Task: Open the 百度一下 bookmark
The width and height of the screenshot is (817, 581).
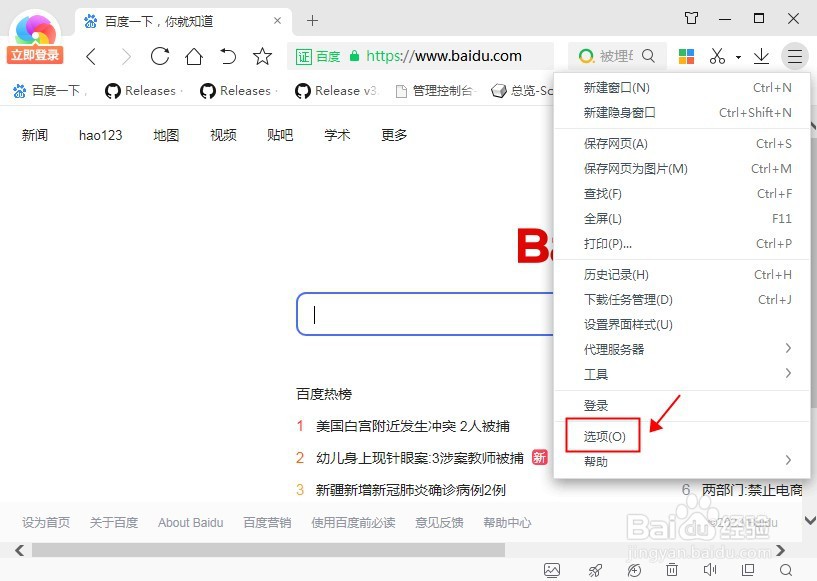Action: click(49, 91)
